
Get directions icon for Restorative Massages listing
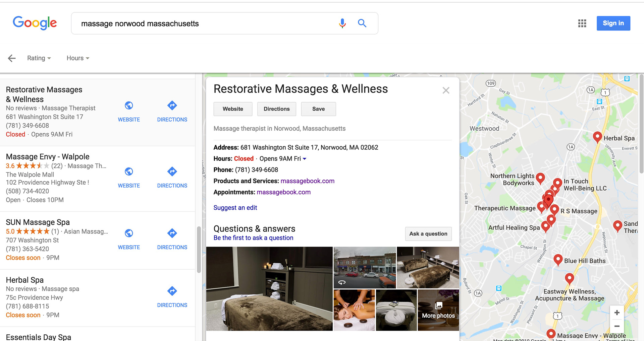(x=172, y=106)
